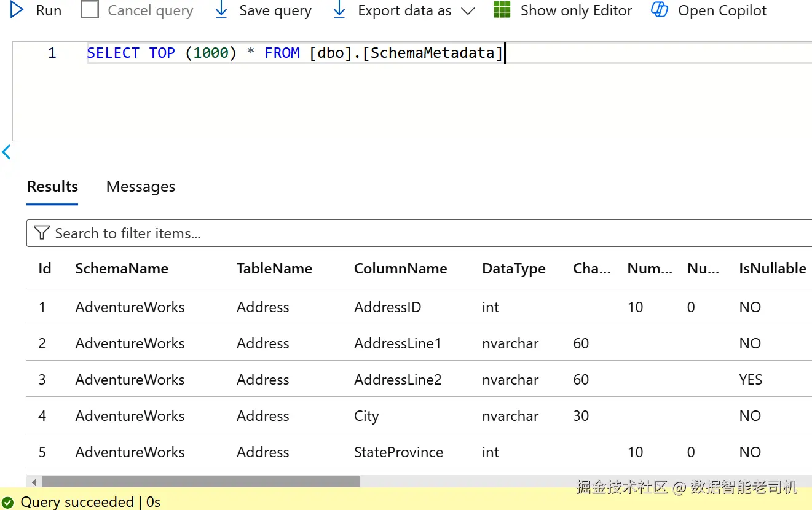Select the Id cell with value 4
812x510 pixels.
(x=42, y=415)
